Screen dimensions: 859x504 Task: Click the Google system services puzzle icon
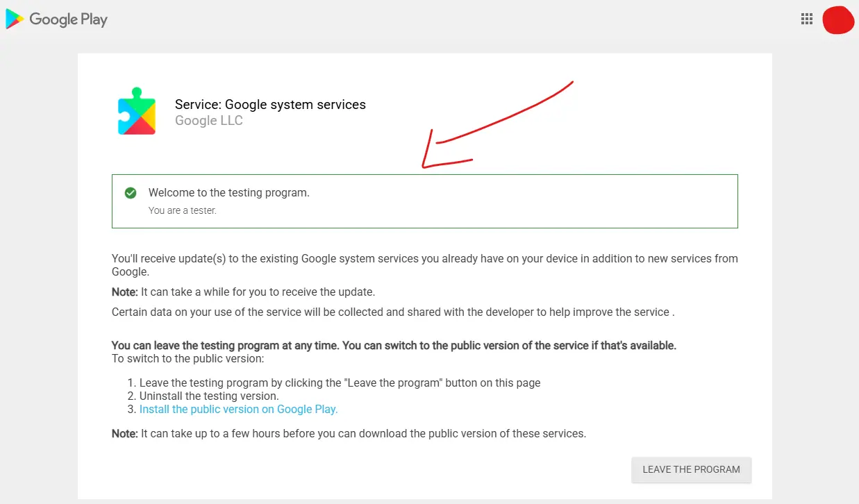click(x=137, y=111)
